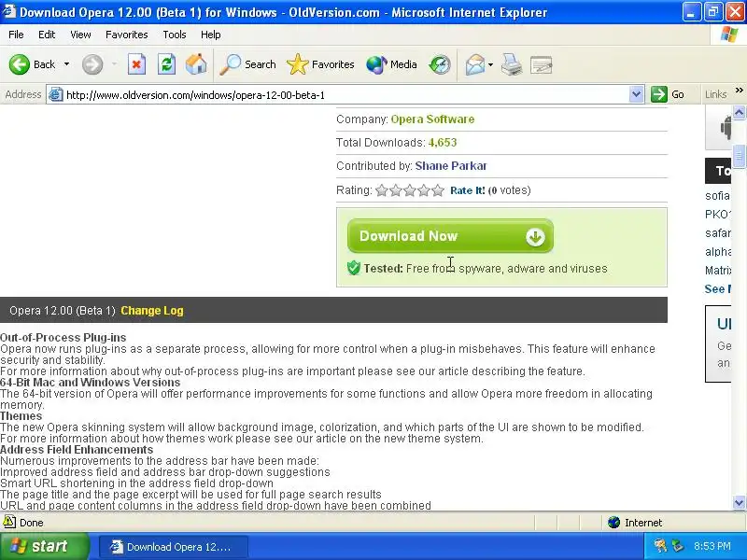The width and height of the screenshot is (747, 560).
Task: Open the Media globe toolbar button
Action: 391,64
